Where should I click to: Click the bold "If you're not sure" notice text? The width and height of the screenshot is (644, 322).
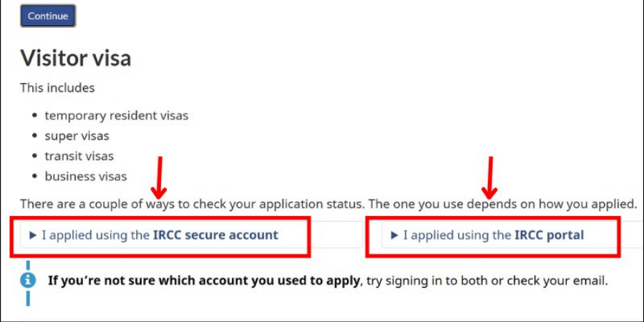click(x=204, y=280)
